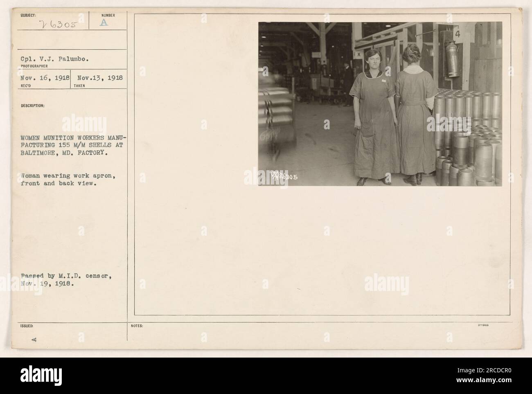
Task: Click the NOTES label
Action: [138, 326]
